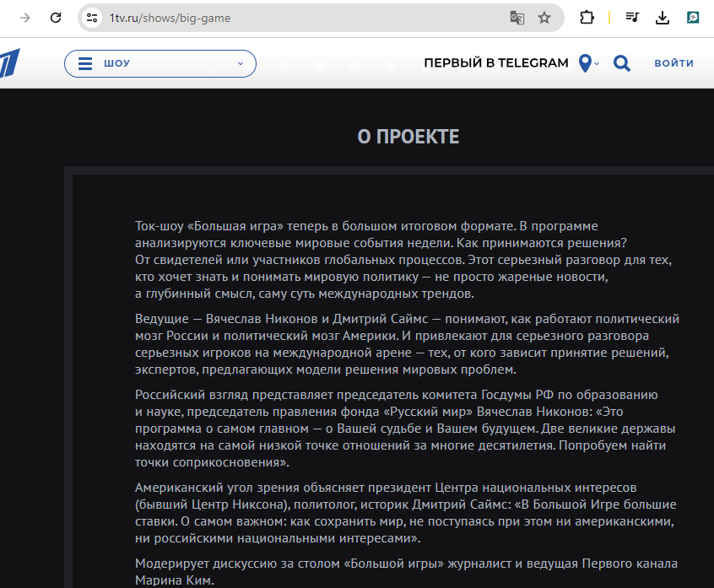Click paragraph starting Американский угол зрения
The image size is (714, 588).
tap(406, 513)
